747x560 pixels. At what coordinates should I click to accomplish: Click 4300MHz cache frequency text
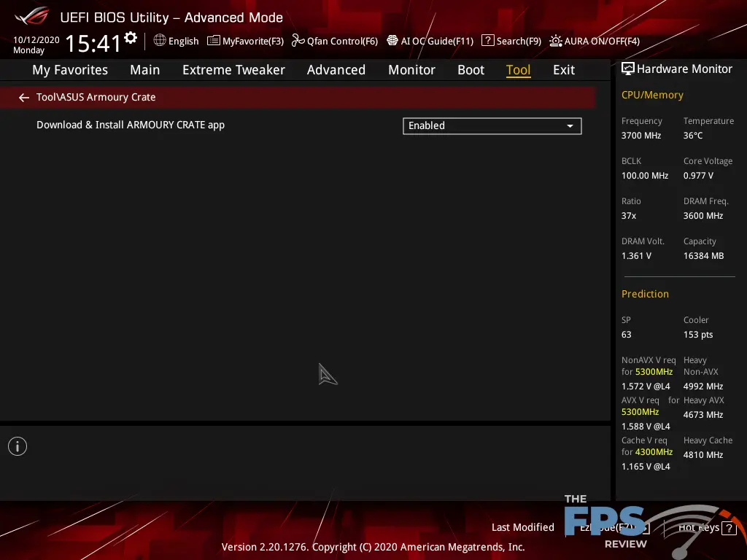click(654, 452)
